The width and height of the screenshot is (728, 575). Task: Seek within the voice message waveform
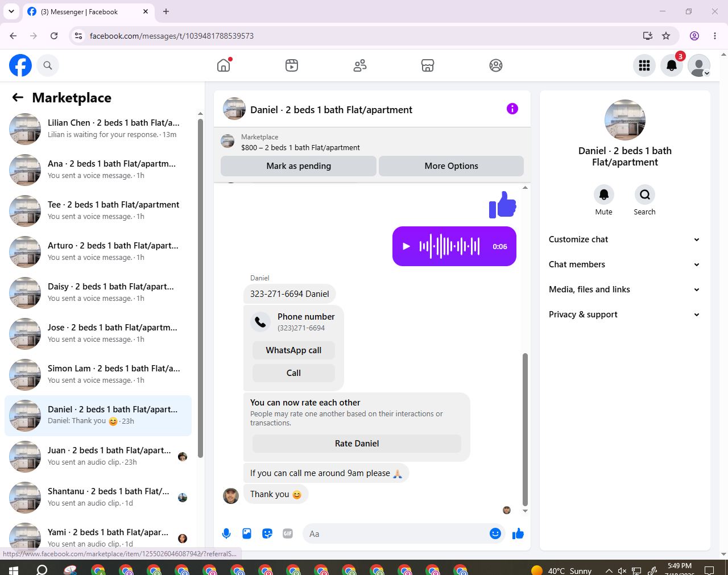[x=449, y=246]
